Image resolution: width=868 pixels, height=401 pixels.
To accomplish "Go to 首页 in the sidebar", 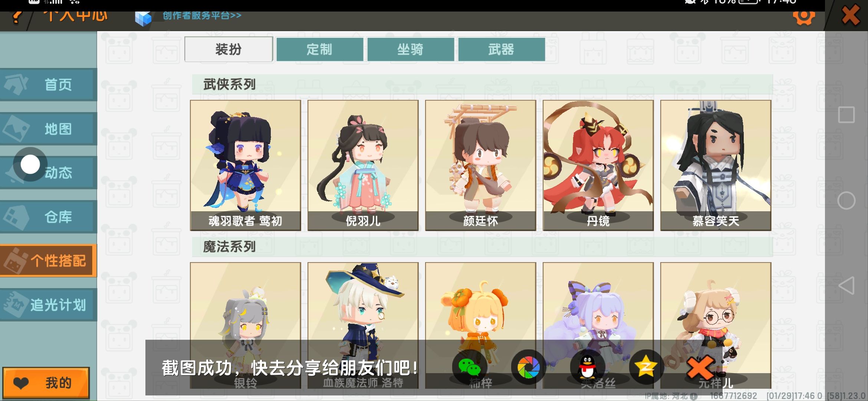I will (x=49, y=85).
